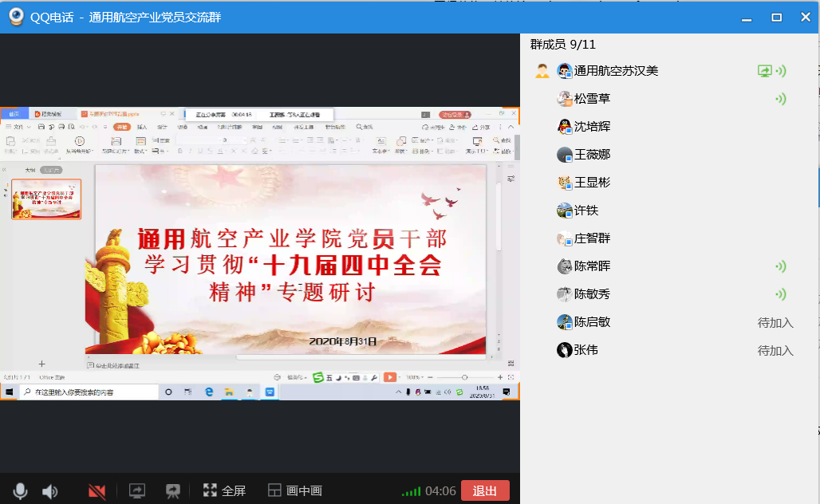Click the zoom slider in shared WPS window
Viewport: 820px width, 504px height.
click(464, 377)
